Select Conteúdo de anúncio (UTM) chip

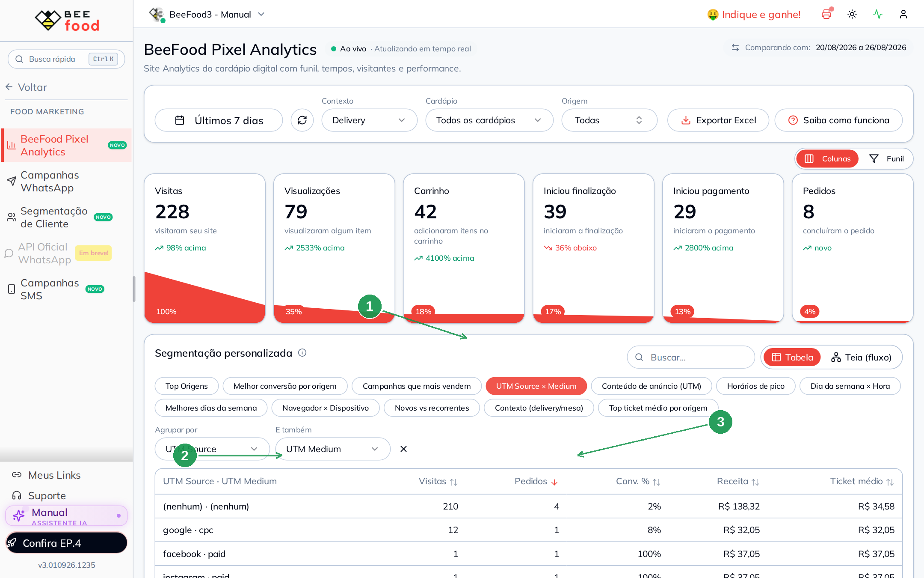coord(652,386)
